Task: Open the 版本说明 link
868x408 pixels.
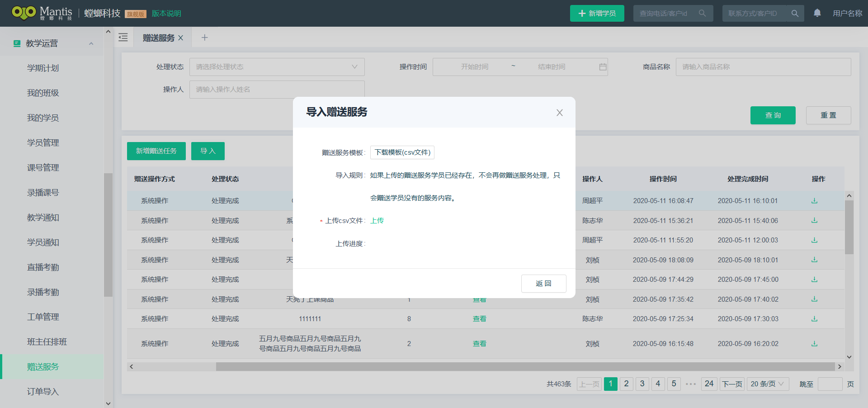Action: (x=166, y=14)
